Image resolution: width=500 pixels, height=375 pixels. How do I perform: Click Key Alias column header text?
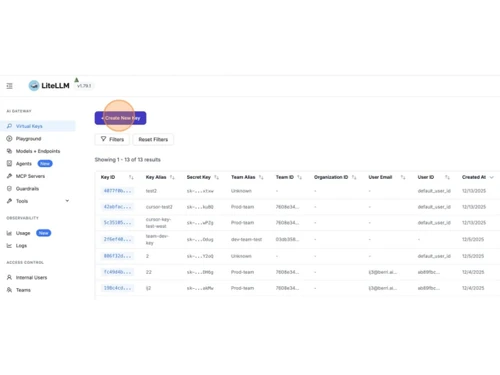coord(156,177)
